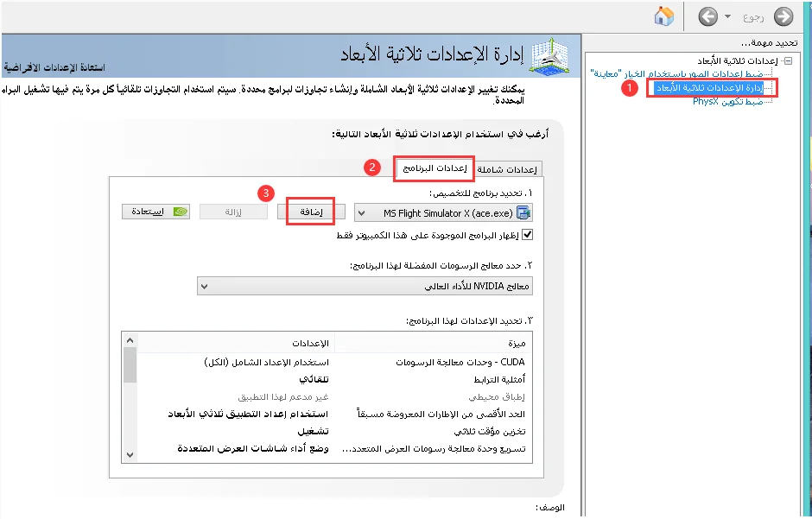812x519 pixels.
Task: Click settings list scroll down arrow
Action: pyautogui.click(x=130, y=455)
